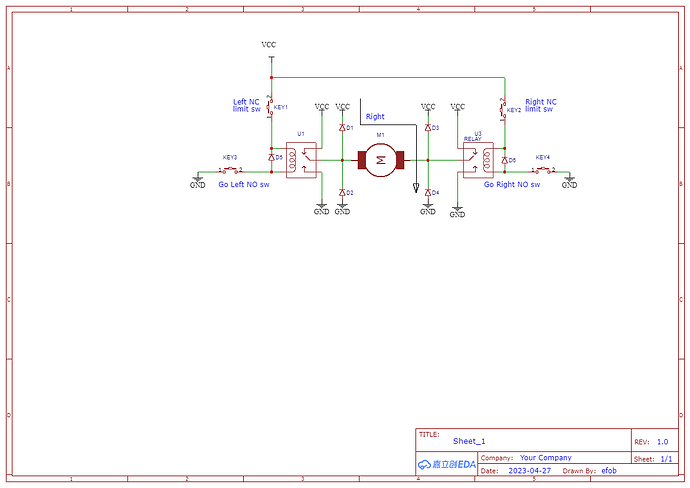Select the M1 motor symbol

tap(381, 160)
